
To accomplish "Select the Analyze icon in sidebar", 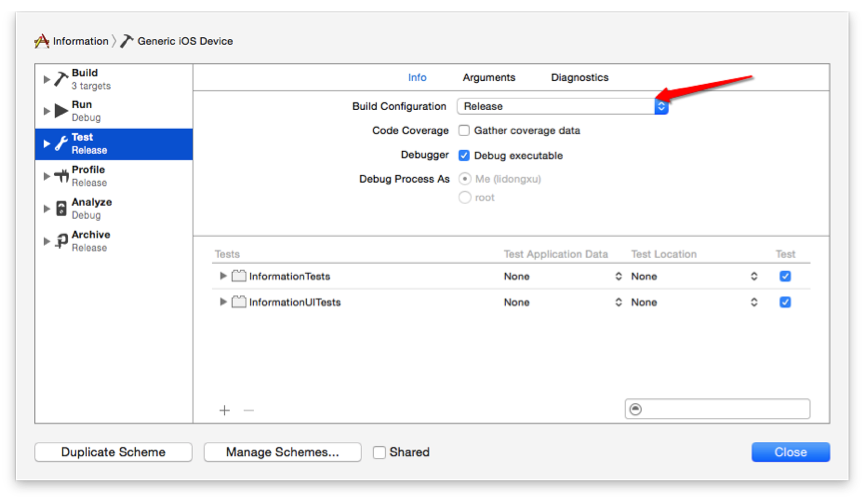I will pos(61,209).
